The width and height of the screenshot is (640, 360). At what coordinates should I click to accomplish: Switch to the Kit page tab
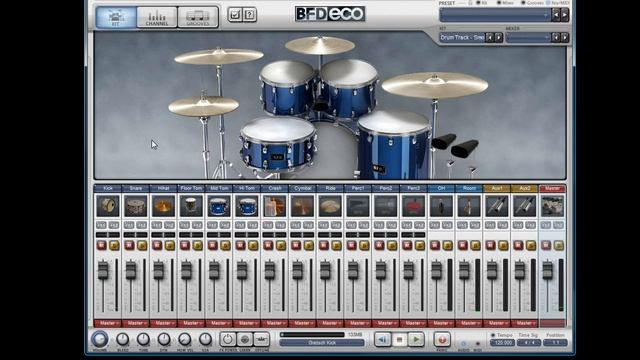tap(116, 17)
